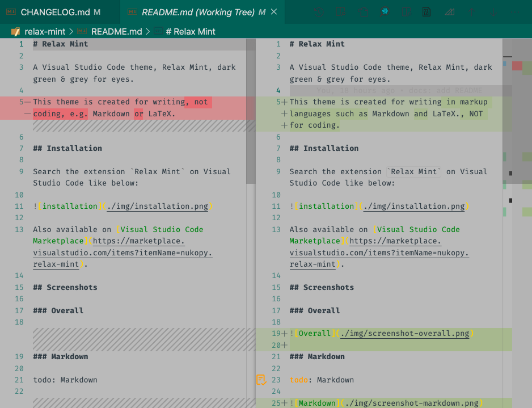Screen dimensions: 532x408
Task: Open the relax-mint breadcrumb folder
Action: [45, 32]
